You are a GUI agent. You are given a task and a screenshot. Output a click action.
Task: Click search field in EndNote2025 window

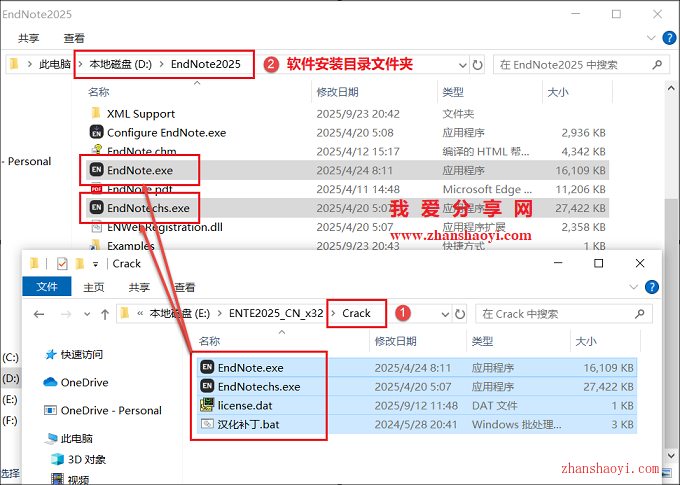581,65
